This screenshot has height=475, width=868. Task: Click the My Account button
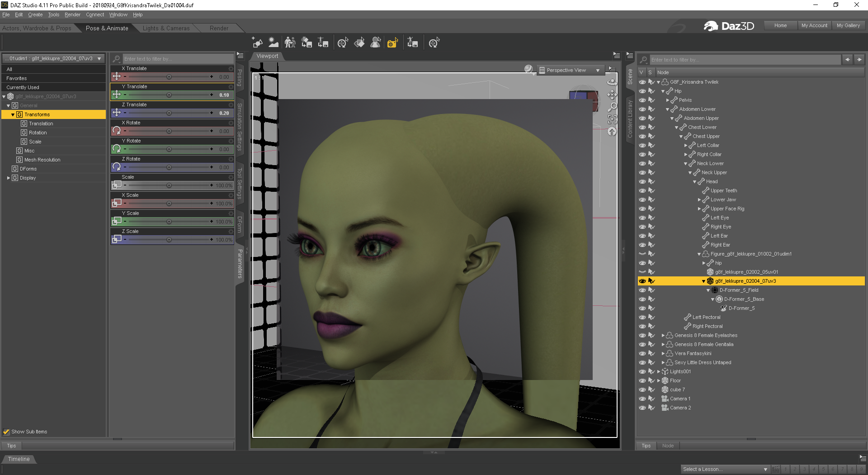tap(814, 25)
